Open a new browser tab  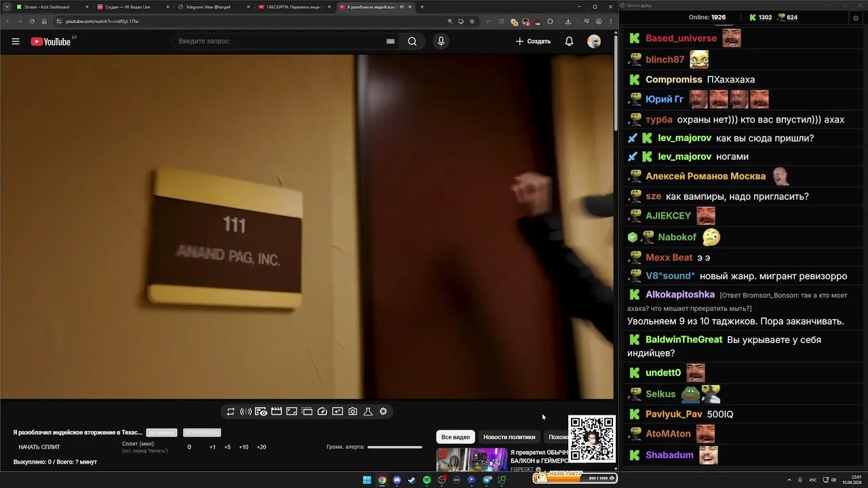click(x=422, y=7)
